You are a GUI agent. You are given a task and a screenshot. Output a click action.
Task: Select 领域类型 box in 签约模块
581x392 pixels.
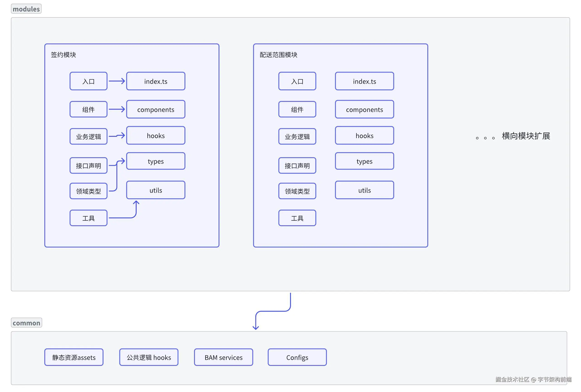pyautogui.click(x=88, y=191)
